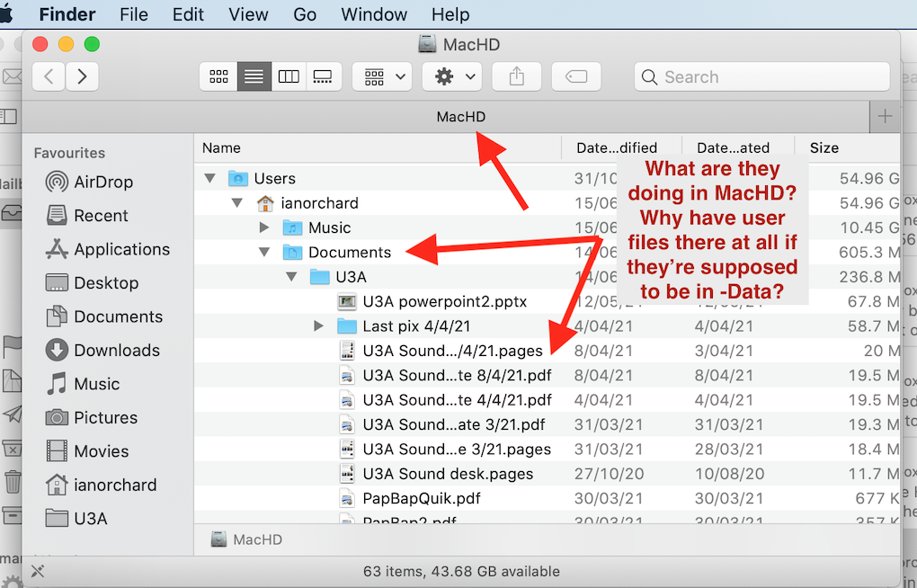Open Desktop in the sidebar

point(93,283)
